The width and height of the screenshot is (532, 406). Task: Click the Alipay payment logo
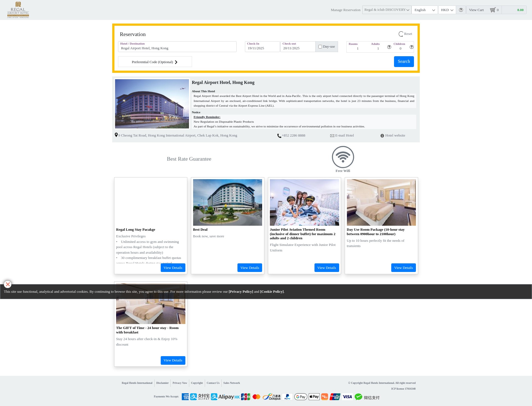(x=199, y=397)
